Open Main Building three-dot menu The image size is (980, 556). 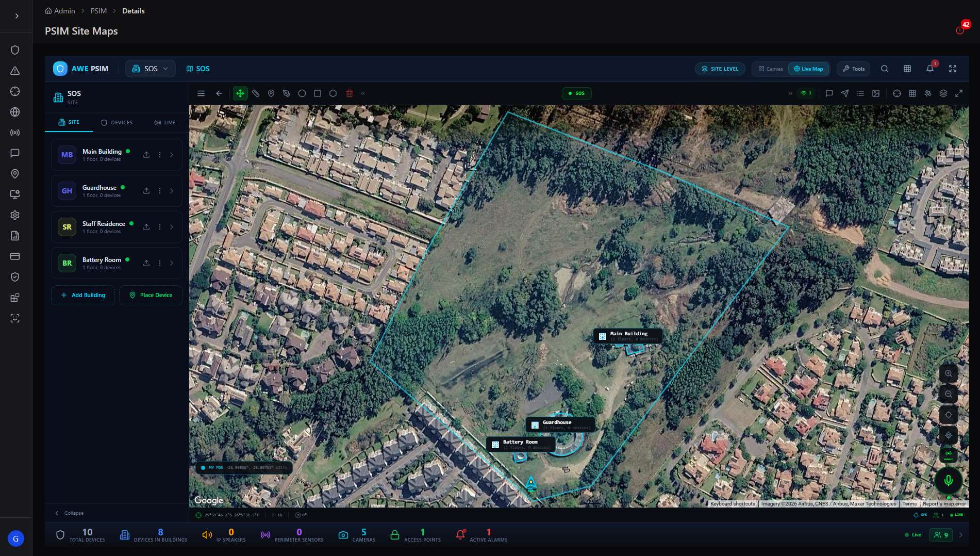click(x=160, y=155)
